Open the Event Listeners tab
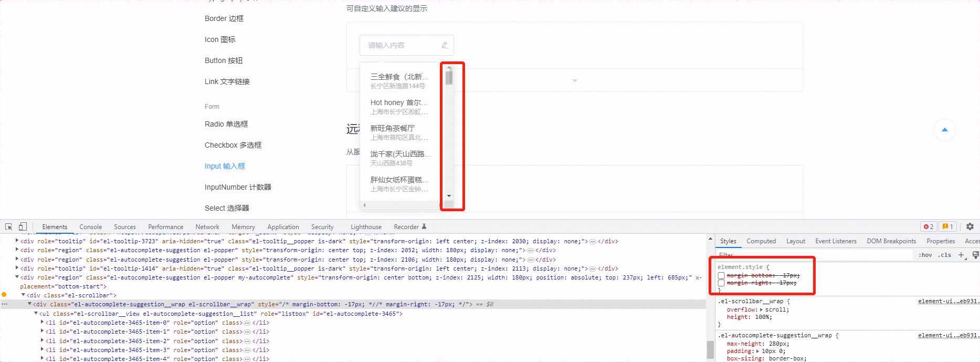This screenshot has height=362, width=980. [x=836, y=241]
